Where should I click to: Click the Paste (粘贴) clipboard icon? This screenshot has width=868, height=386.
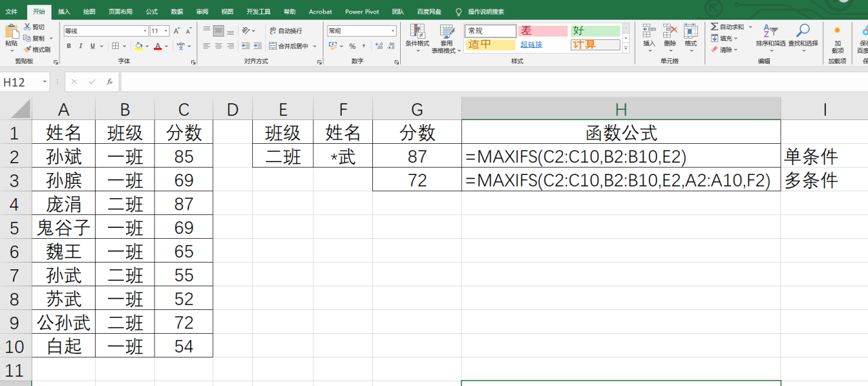coord(12,31)
